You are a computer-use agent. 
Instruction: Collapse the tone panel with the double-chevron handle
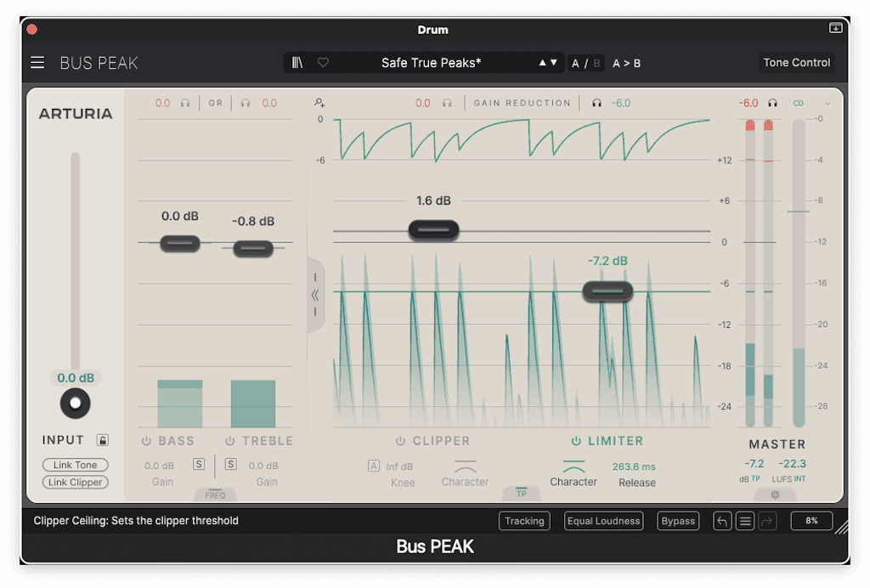[x=315, y=295]
